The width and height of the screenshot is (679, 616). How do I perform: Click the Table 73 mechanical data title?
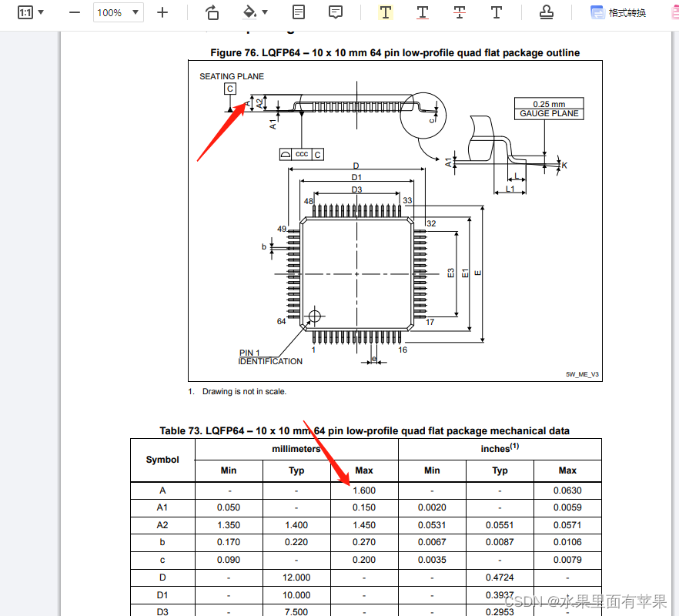[x=364, y=430]
